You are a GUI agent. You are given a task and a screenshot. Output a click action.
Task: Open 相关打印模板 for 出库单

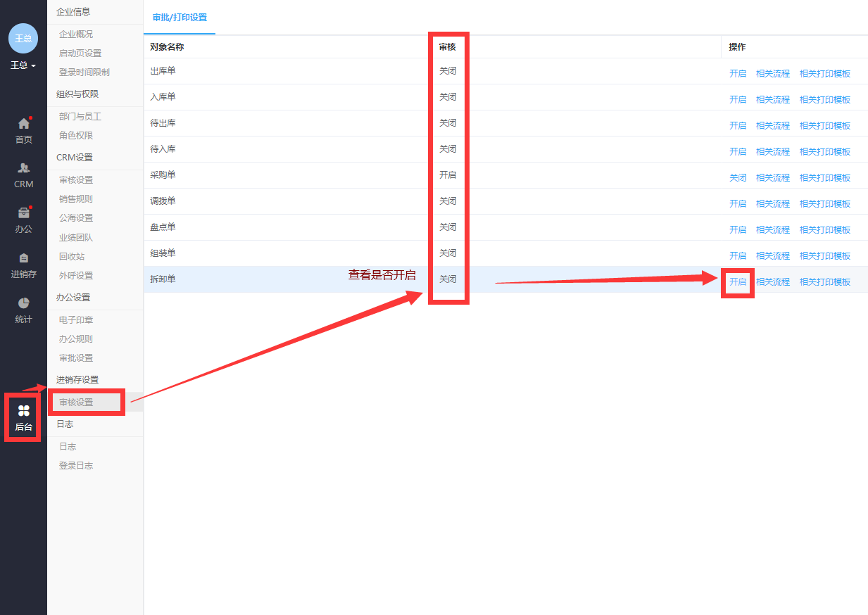[825, 73]
